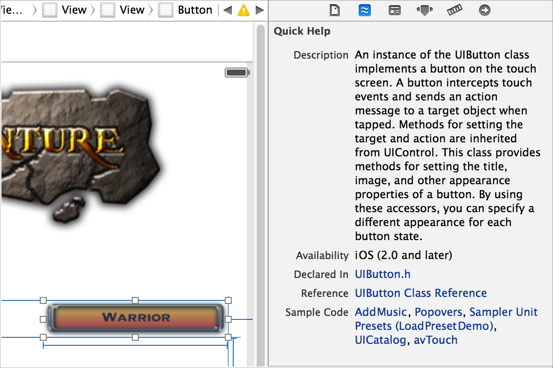
Task: Go to previous issue with left arrow
Action: pos(228,10)
